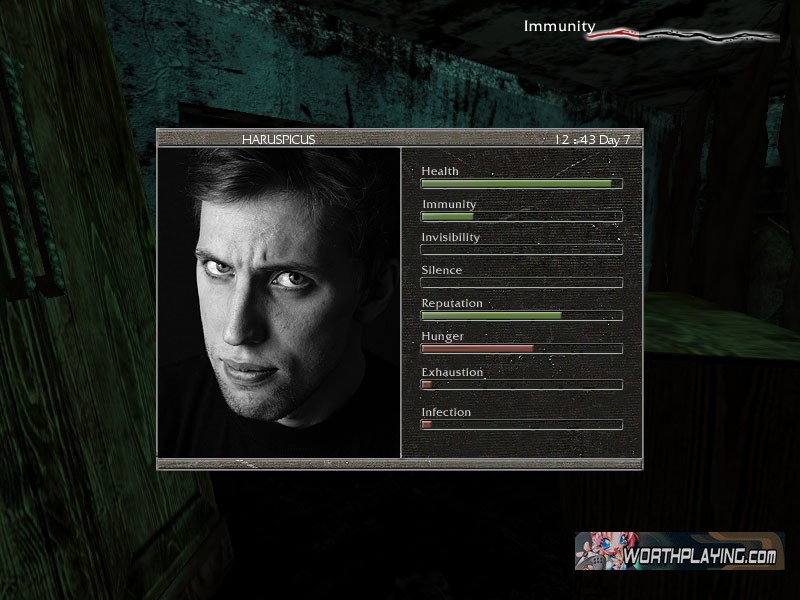
Task: Select the empty Invisibility bar
Action: tap(521, 250)
